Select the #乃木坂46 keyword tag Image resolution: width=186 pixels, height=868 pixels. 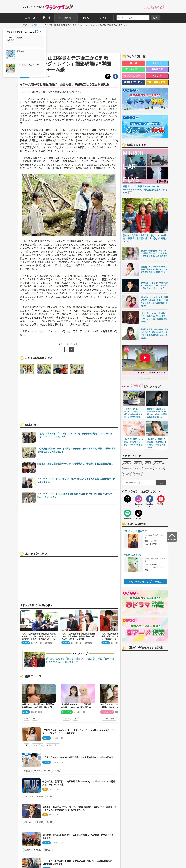coord(159,463)
